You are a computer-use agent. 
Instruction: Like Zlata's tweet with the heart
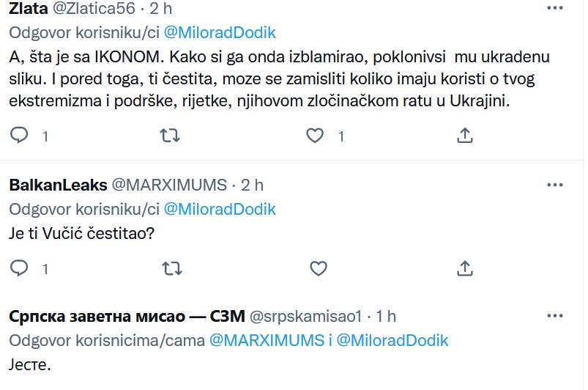315,136
